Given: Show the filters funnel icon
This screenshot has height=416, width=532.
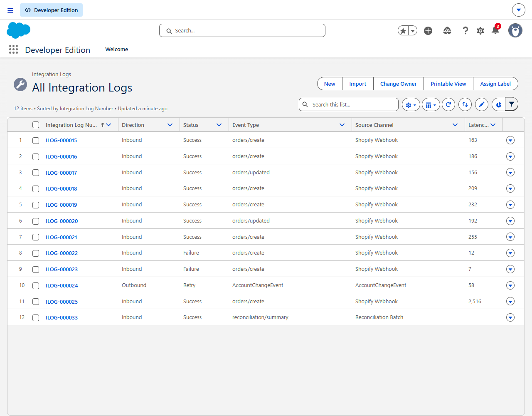Looking at the screenshot, I should [x=512, y=105].
